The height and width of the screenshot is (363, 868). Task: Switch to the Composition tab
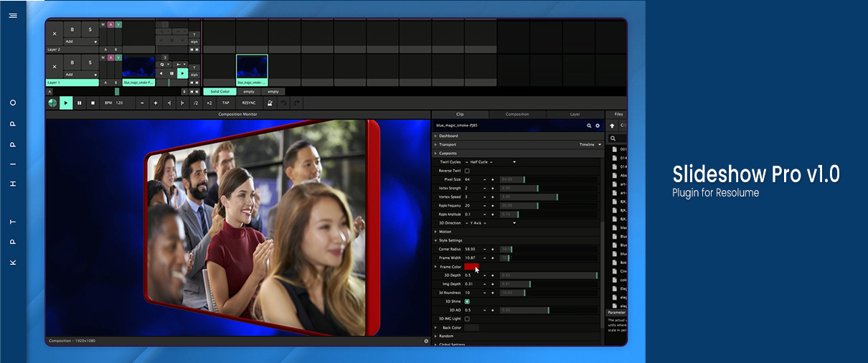[x=517, y=114]
